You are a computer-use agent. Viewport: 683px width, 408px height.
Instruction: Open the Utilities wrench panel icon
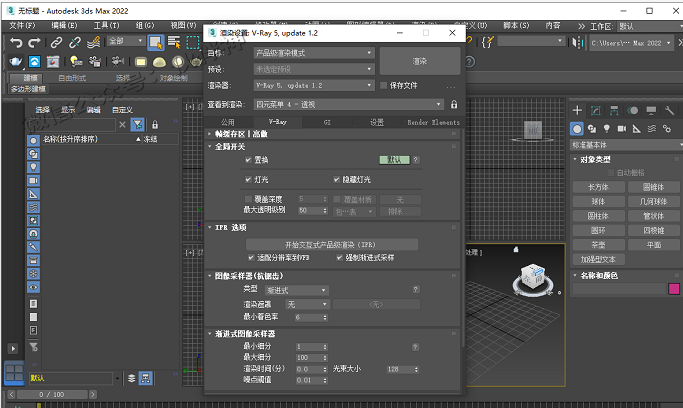pyautogui.click(x=669, y=111)
